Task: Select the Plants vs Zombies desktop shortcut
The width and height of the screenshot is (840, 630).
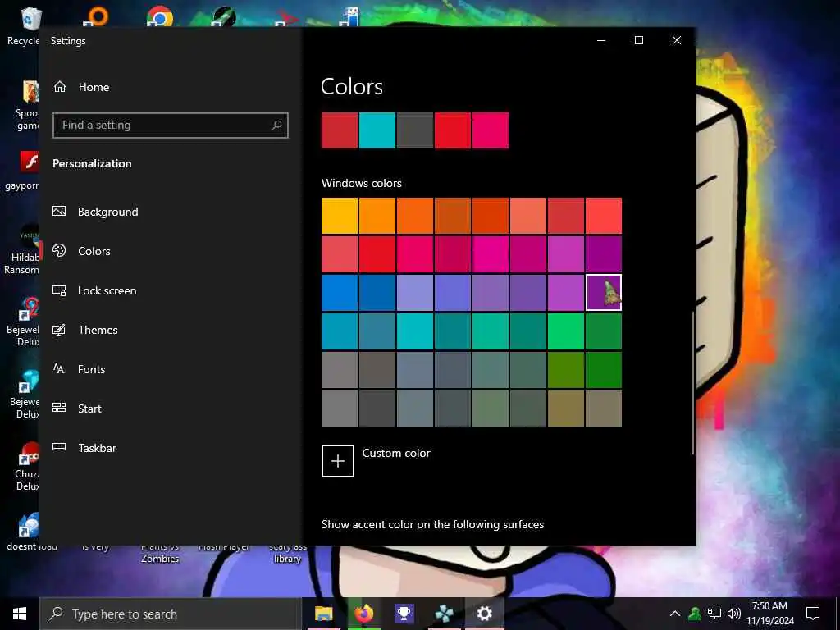Action: point(160,552)
